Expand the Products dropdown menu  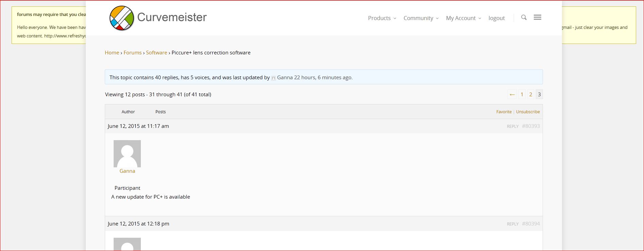[x=382, y=18]
